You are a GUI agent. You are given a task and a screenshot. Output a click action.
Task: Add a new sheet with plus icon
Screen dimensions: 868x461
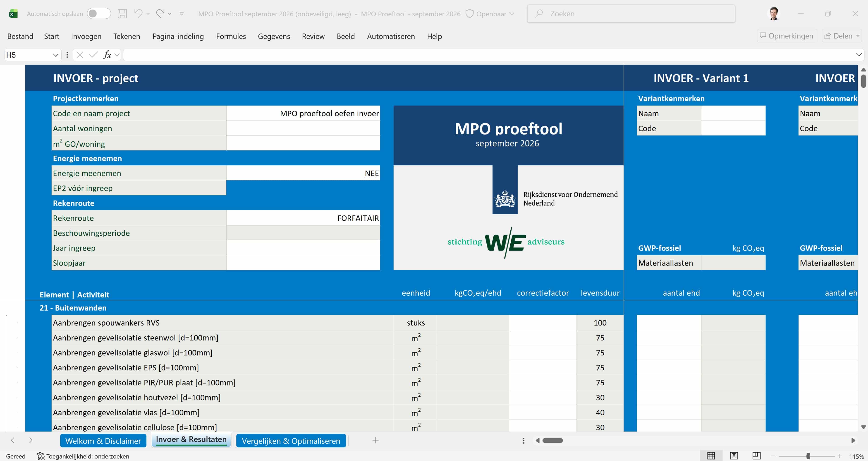pyautogui.click(x=375, y=440)
